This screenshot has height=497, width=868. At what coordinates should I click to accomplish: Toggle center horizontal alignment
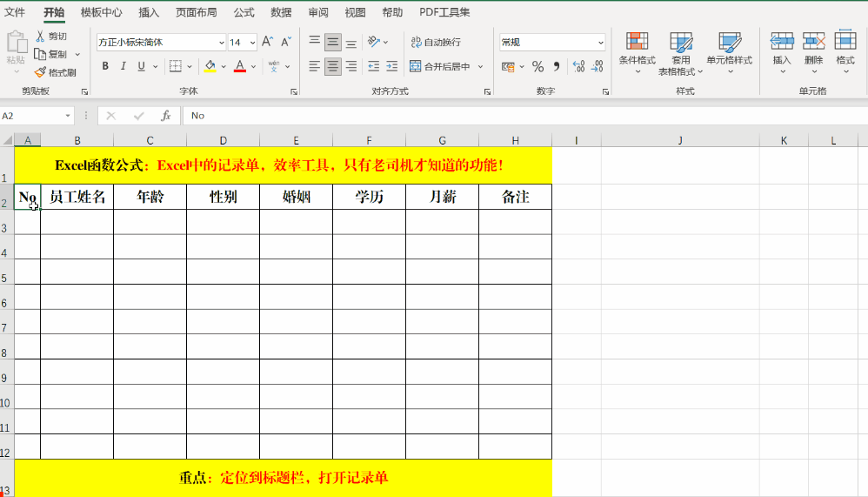333,66
